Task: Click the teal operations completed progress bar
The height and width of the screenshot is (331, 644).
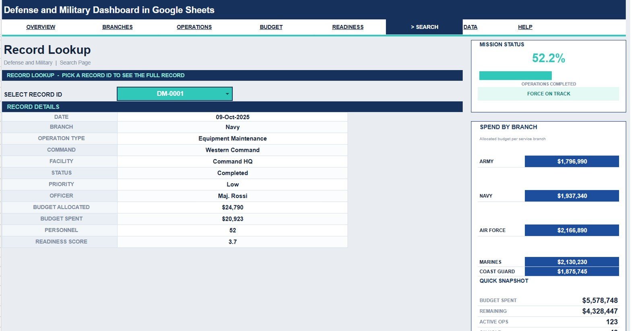Action: tap(515, 76)
